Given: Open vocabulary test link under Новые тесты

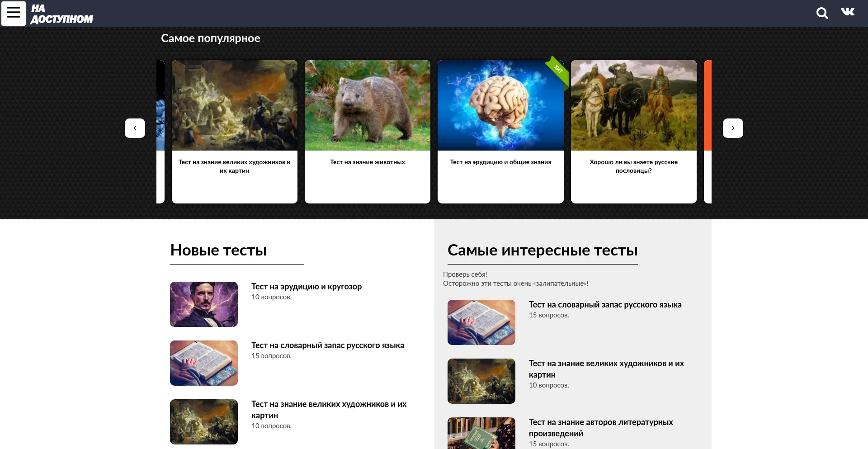Looking at the screenshot, I should 327,345.
